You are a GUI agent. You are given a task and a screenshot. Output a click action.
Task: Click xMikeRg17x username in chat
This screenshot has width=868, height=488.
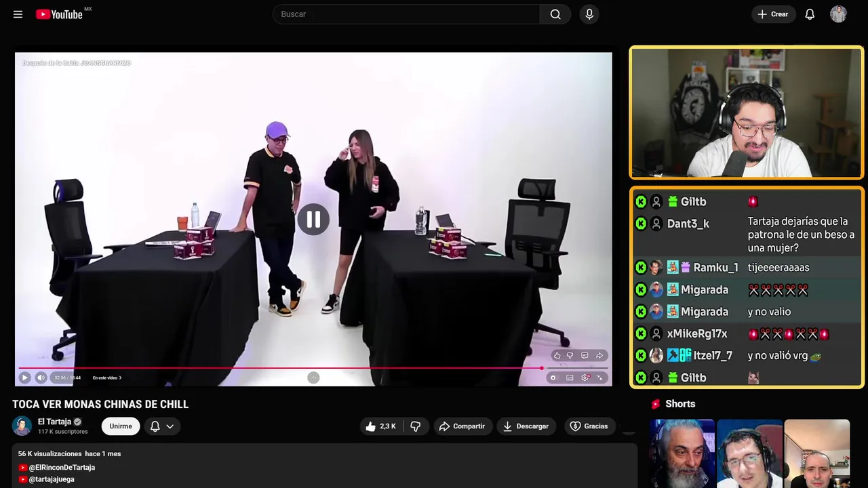click(x=697, y=333)
